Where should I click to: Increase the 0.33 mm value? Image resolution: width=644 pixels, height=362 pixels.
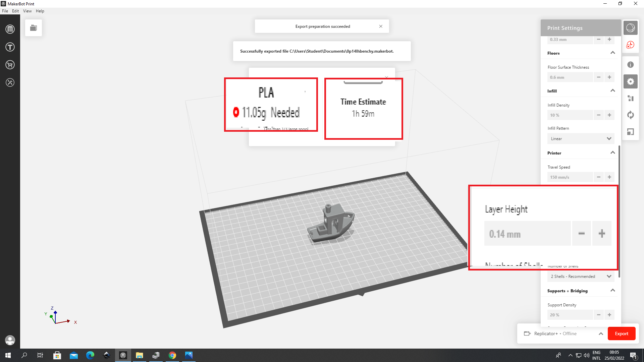click(609, 40)
